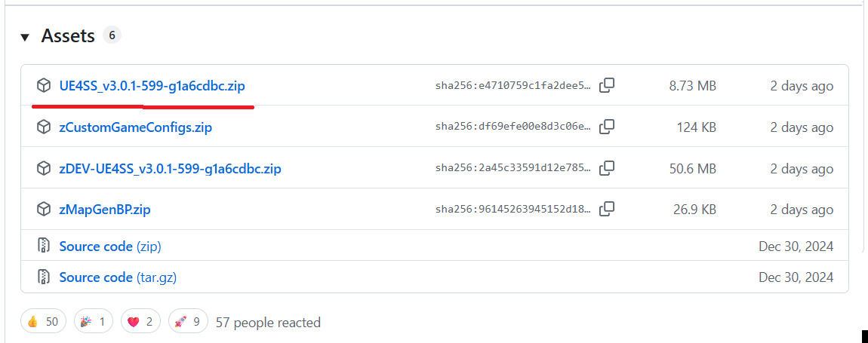868x343 pixels.
Task: Download UE4SS_v3.0.1-599-g1a6cdbc.zip
Action: (152, 86)
